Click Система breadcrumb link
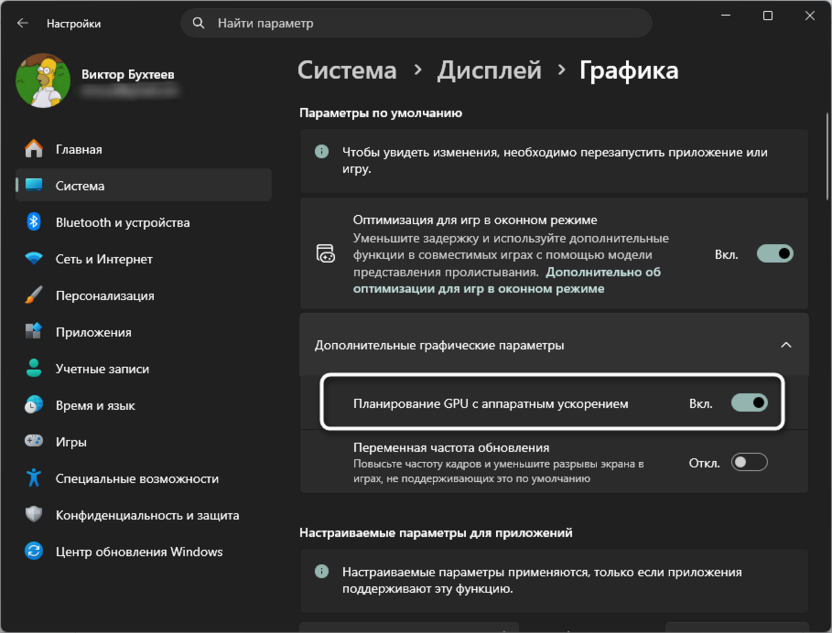832x633 pixels. click(x=347, y=70)
